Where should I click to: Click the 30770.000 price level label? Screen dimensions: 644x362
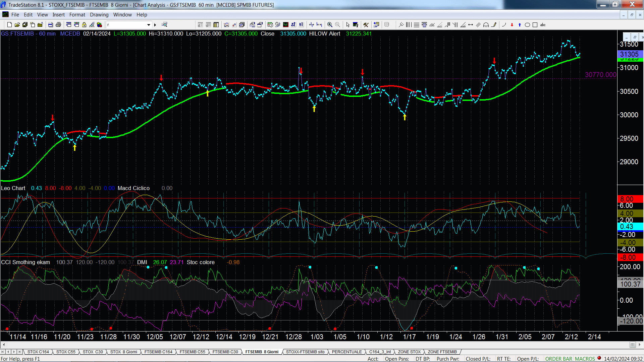600,75
